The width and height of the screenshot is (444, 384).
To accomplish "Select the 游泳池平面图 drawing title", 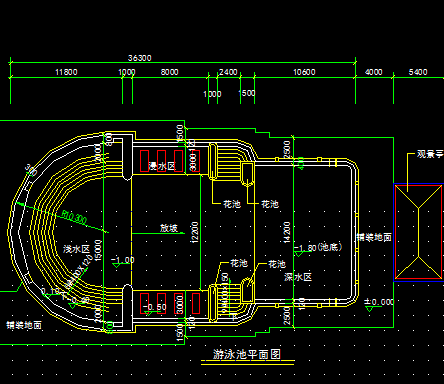I will click(247, 354).
